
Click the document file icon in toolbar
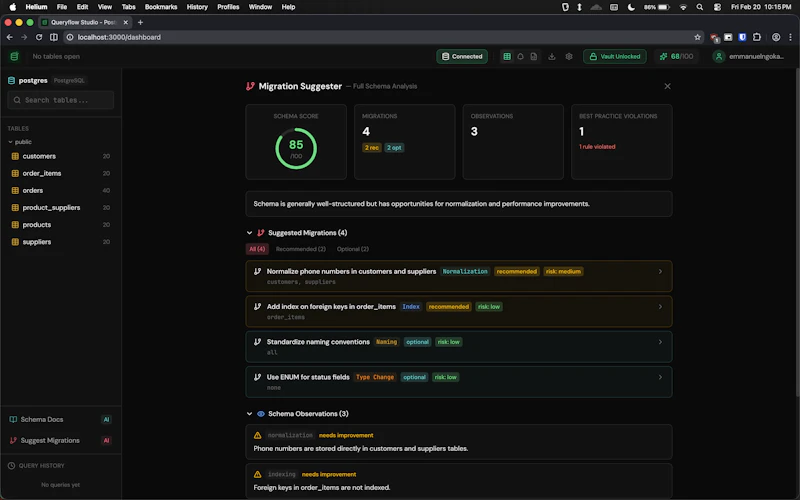(x=534, y=57)
